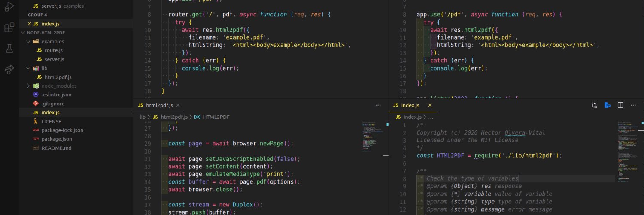Click the breadcrumb ellipsis after index.js
The image size is (644, 215).
(x=431, y=117)
